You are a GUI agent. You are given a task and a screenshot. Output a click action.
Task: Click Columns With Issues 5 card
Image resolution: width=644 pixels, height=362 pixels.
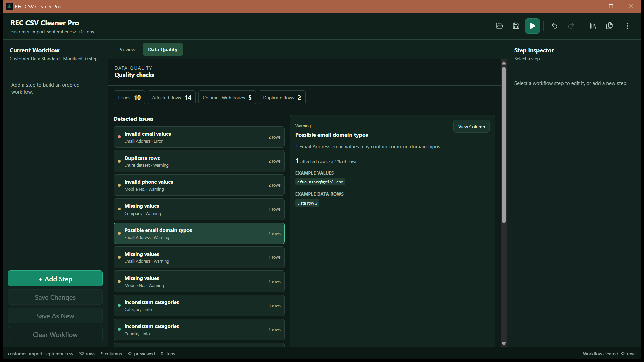pyautogui.click(x=227, y=98)
